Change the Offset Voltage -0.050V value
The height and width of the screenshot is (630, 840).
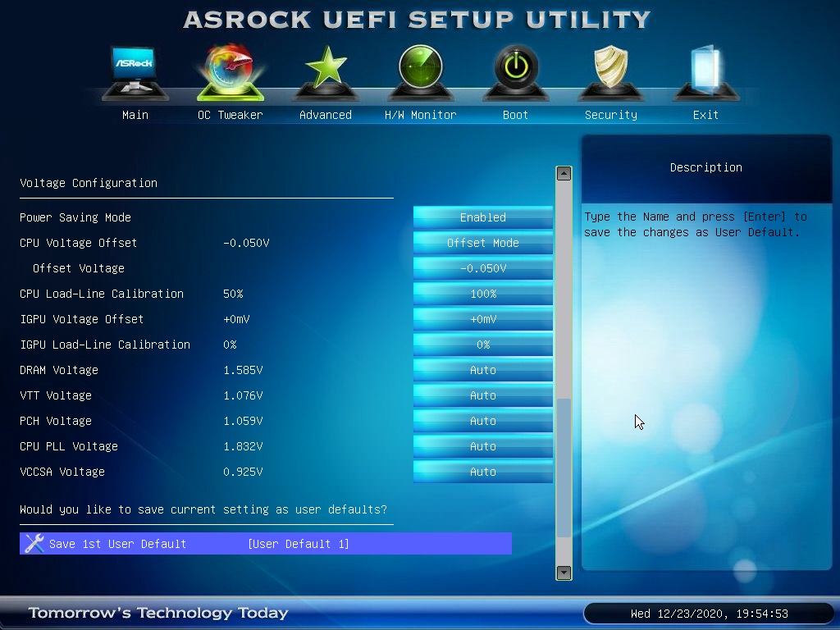[x=482, y=268]
